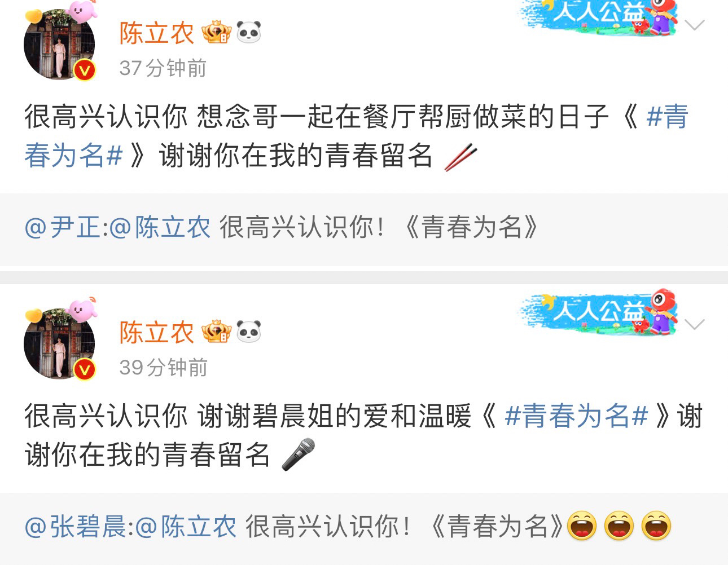Open @陈立农 mention in 尹正's quoted post
The height and width of the screenshot is (565, 728).
pos(160,228)
